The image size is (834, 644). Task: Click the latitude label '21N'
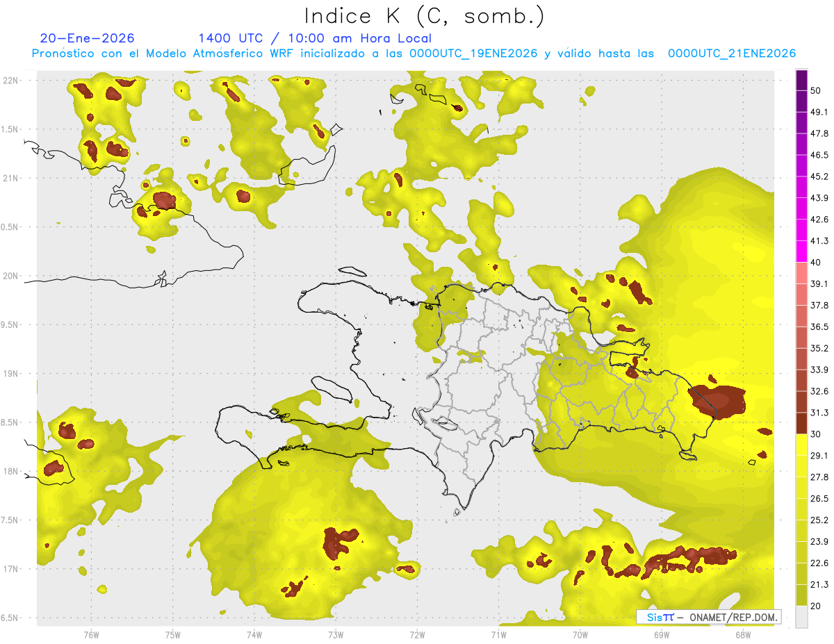click(x=10, y=178)
